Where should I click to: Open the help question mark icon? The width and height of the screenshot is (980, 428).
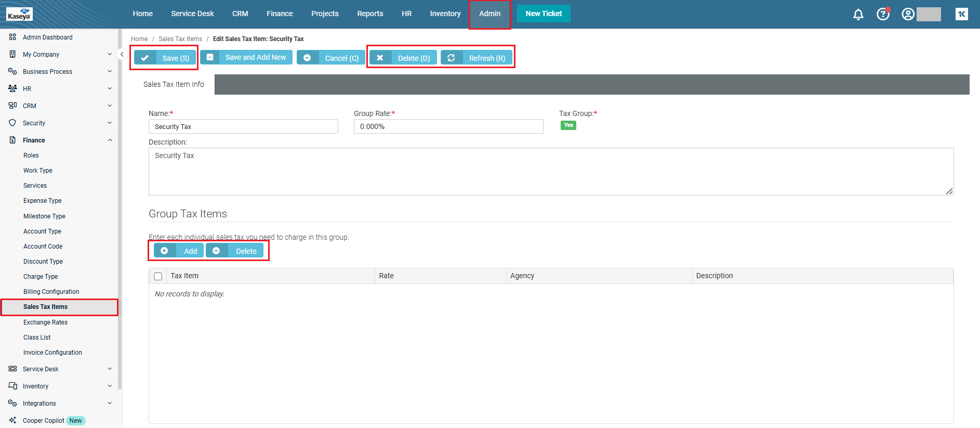point(883,14)
